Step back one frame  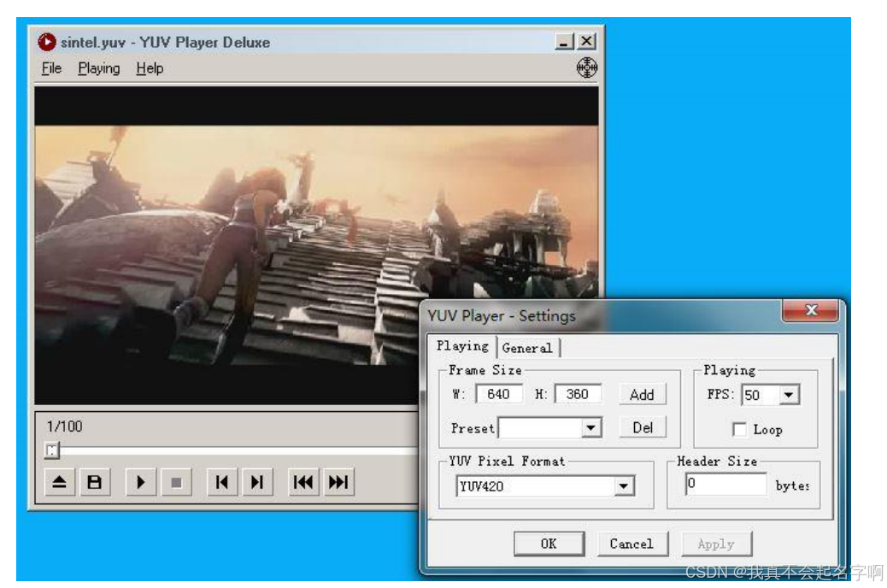(x=222, y=482)
